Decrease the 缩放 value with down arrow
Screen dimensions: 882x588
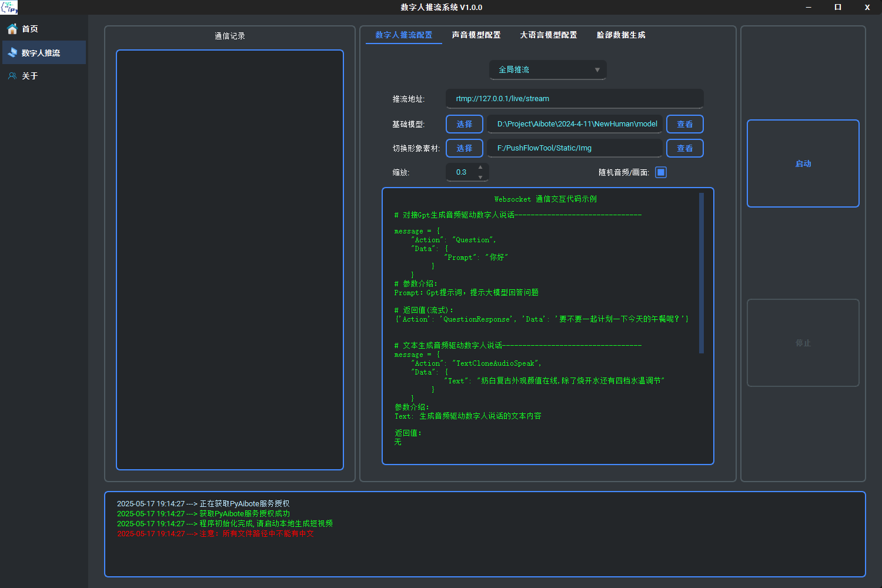coord(480,177)
